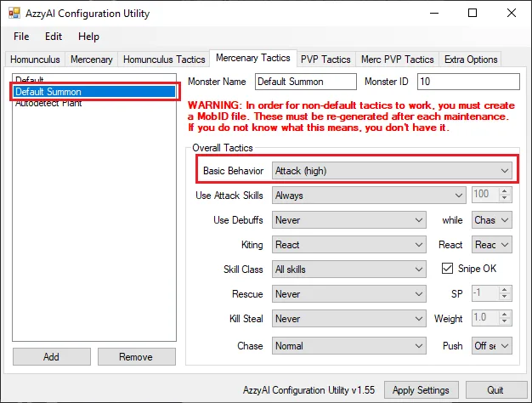The image size is (532, 403).
Task: Click the Quit button
Action: [x=495, y=390]
